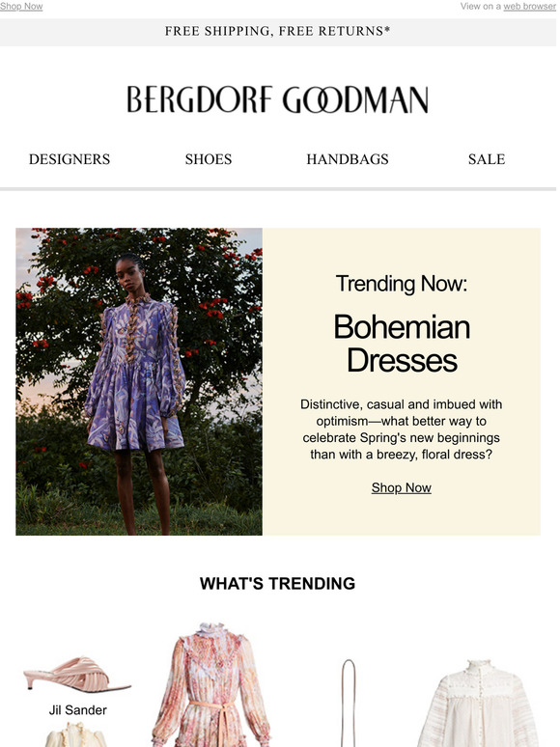Click the Trending Now heading
This screenshot has width=560, height=747.
402,284
